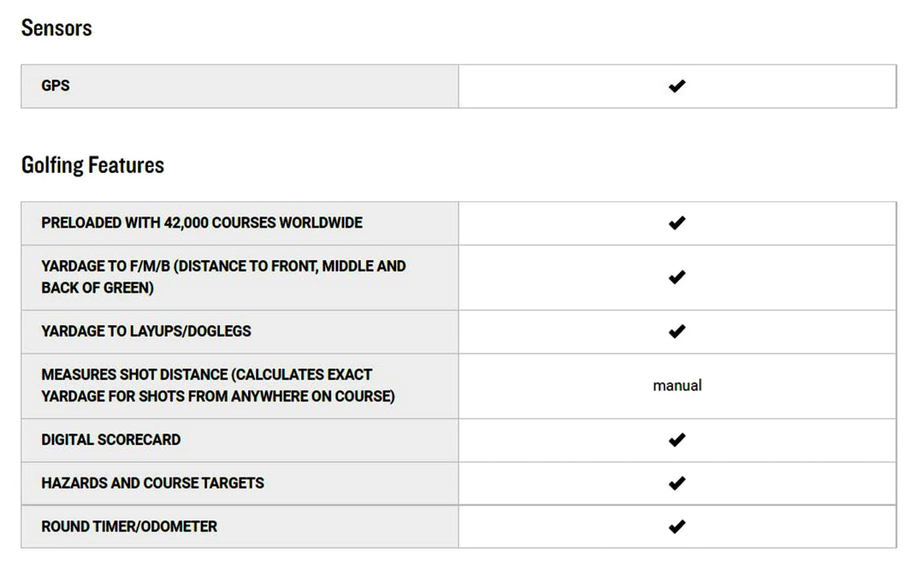
Task: Click the "Measures Shot Distance" first line text
Action: pos(207,375)
